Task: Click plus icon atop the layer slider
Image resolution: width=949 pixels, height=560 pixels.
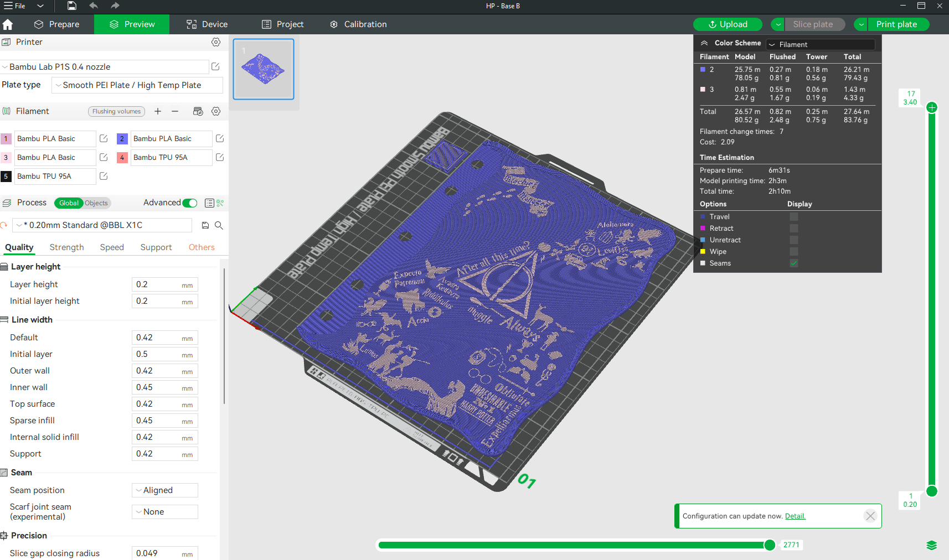Action: (932, 107)
